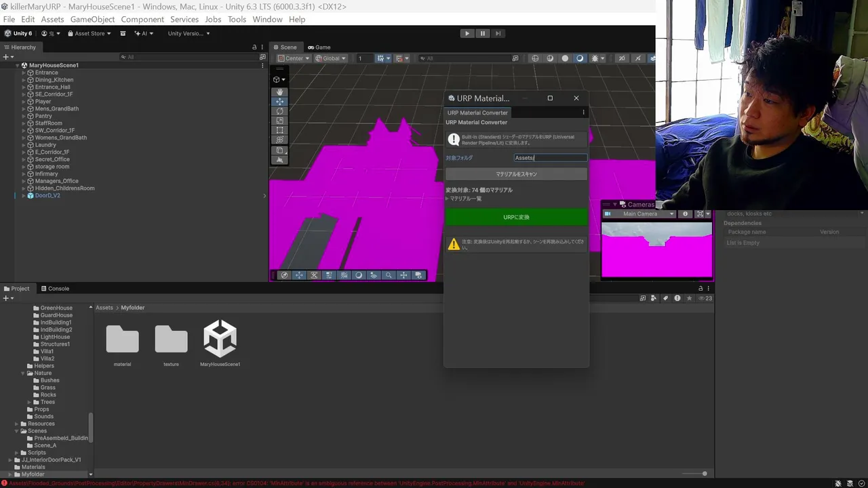Select the Transform tool
Image resolution: width=868 pixels, height=488 pixels.
point(279,140)
